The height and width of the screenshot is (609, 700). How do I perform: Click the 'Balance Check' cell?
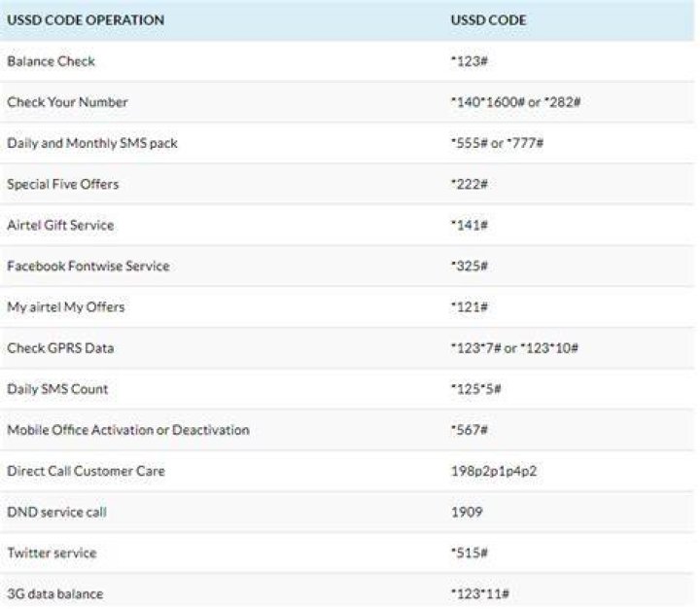click(51, 61)
